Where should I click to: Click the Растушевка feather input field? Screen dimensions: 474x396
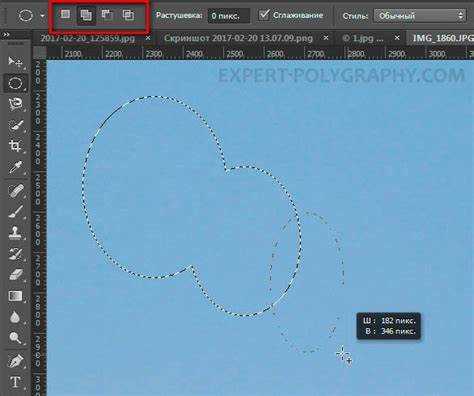(x=228, y=16)
